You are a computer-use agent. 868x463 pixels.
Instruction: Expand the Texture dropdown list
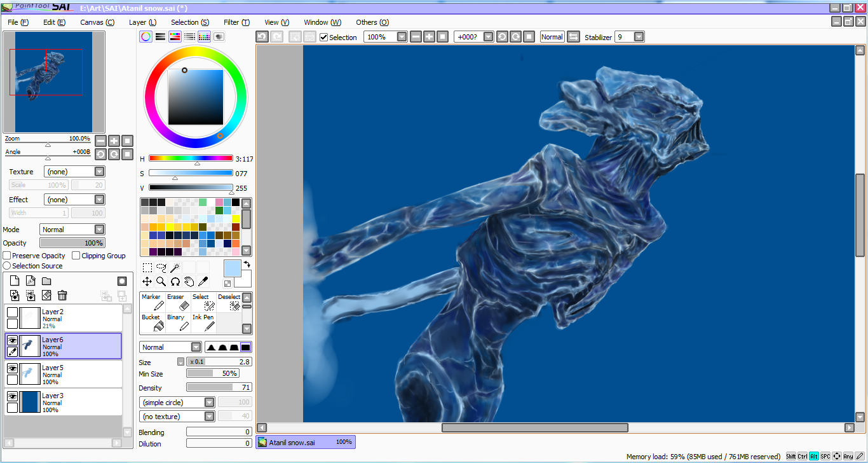[x=99, y=172]
